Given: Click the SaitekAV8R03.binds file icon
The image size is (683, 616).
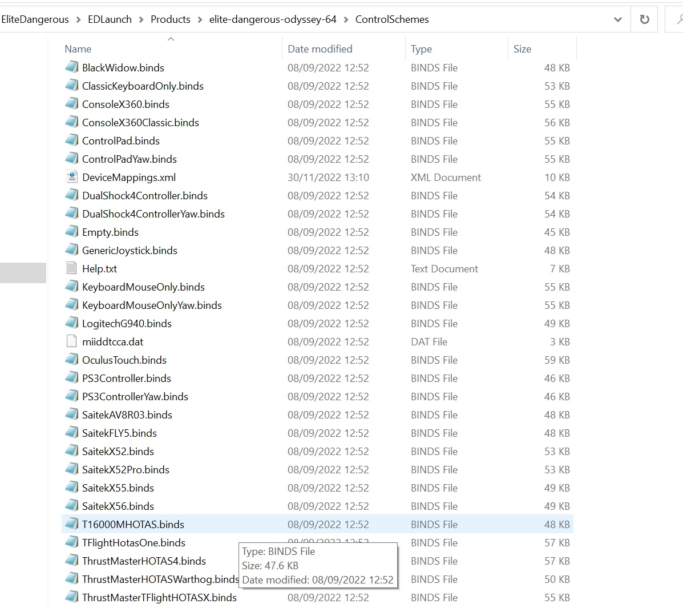Looking at the screenshot, I should [72, 414].
